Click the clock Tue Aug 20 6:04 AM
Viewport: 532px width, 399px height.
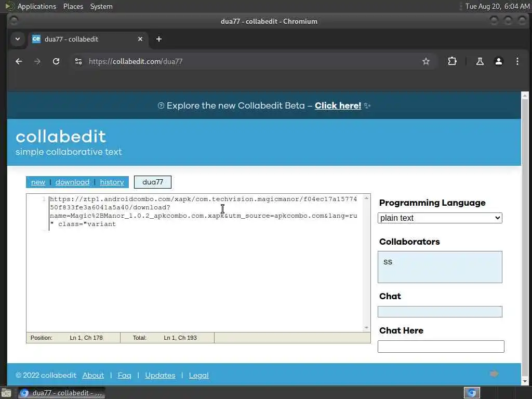(497, 6)
